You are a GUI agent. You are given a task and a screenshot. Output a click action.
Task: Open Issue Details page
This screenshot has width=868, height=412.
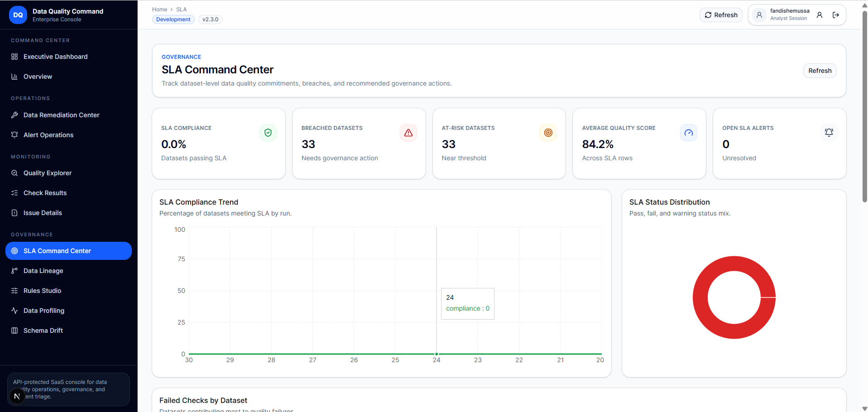[68, 213]
